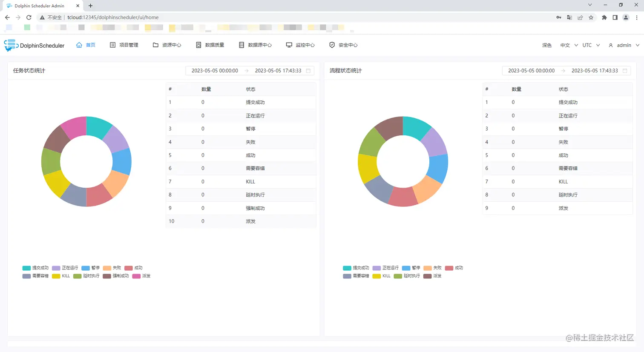Click the pink slice of the task donut chart
Viewport: 644px width, 352px height.
(74, 127)
